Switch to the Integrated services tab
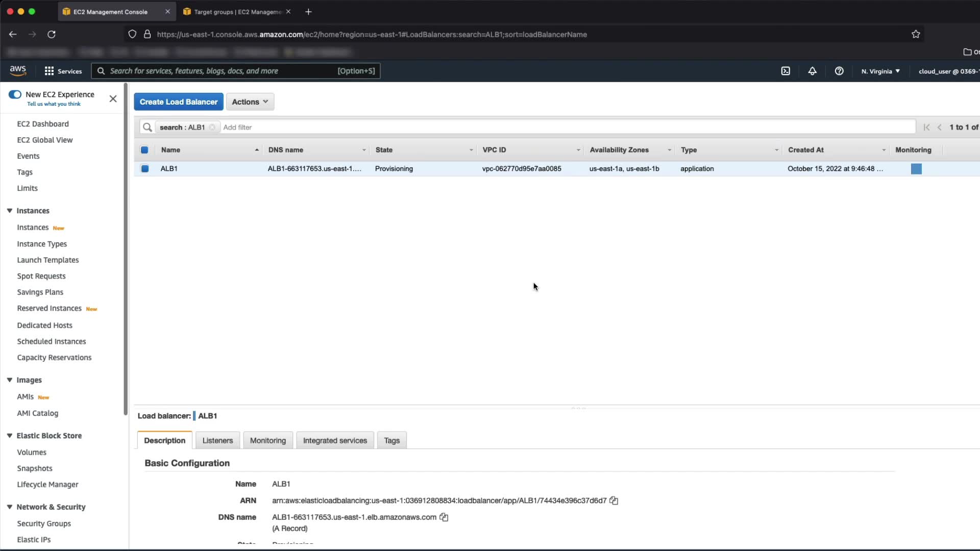Viewport: 980px width, 551px height. 335,440
